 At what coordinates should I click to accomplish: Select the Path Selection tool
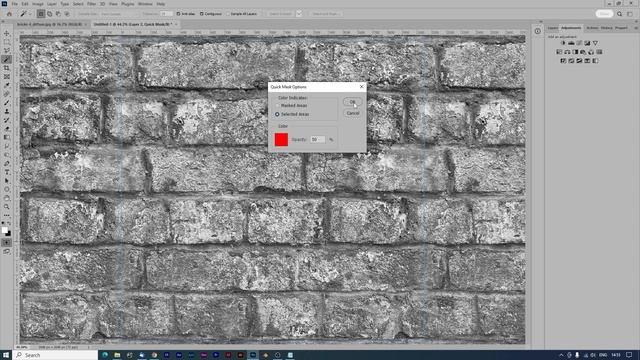tap(7, 181)
